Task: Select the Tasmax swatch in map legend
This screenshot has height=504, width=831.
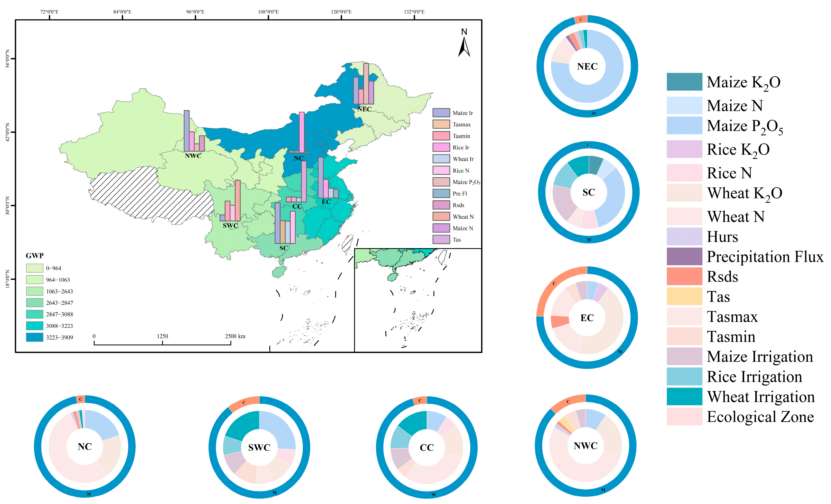Action: tap(441, 124)
